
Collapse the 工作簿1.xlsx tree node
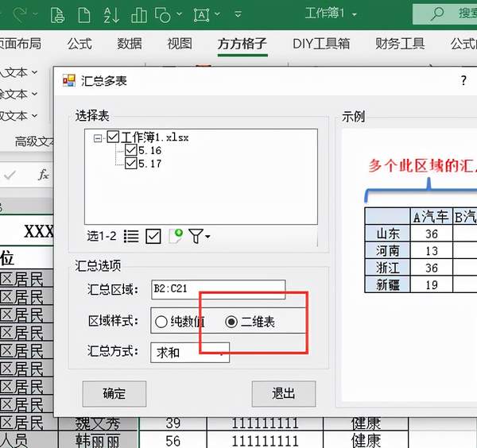pos(98,137)
